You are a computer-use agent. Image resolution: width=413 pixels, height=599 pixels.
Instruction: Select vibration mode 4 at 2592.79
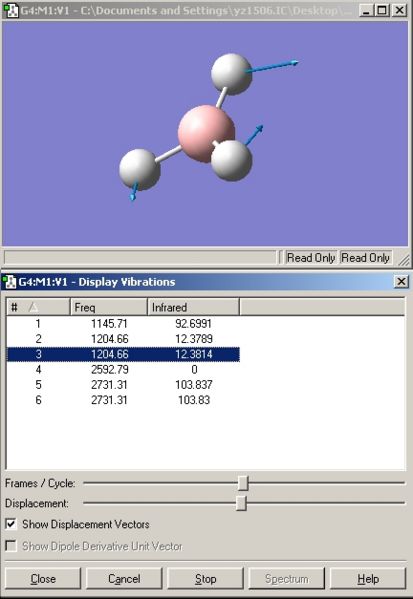pyautogui.click(x=123, y=369)
